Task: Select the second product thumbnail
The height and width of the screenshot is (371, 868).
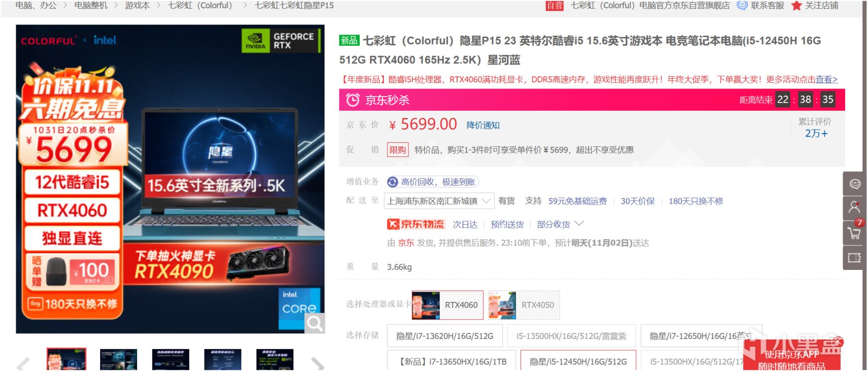Action: tap(118, 359)
